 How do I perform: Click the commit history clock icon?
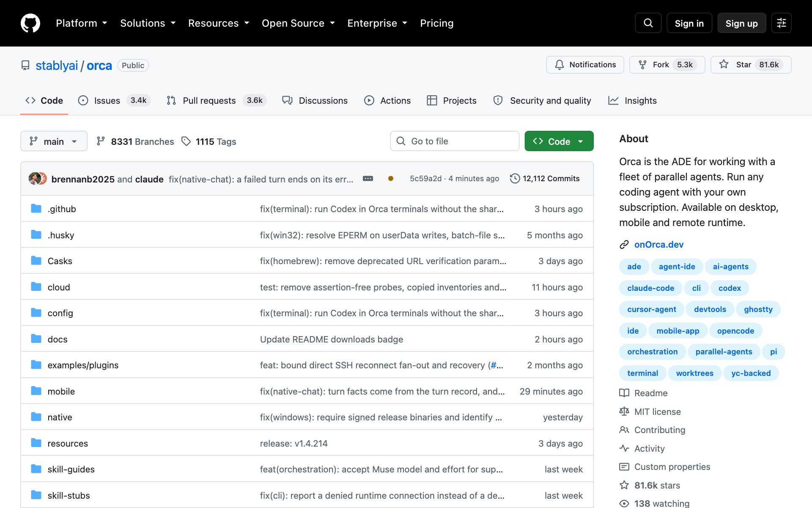(x=515, y=179)
